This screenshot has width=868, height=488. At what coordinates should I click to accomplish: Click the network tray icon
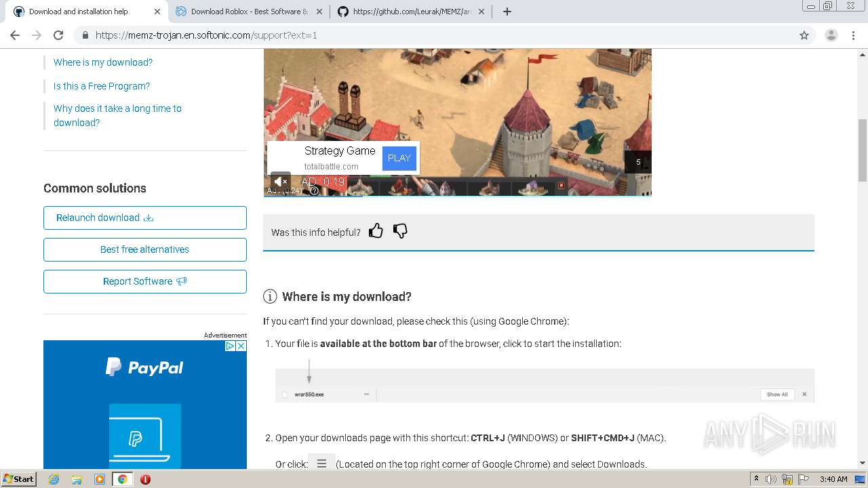click(x=788, y=479)
